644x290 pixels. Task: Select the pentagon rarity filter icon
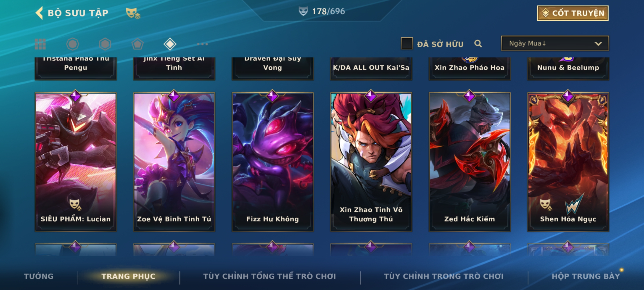point(137,44)
